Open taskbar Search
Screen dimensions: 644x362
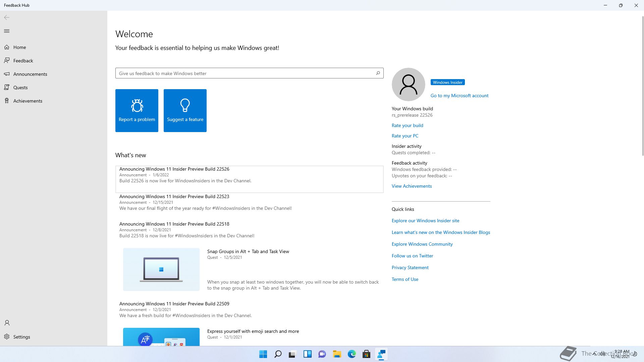[278, 354]
